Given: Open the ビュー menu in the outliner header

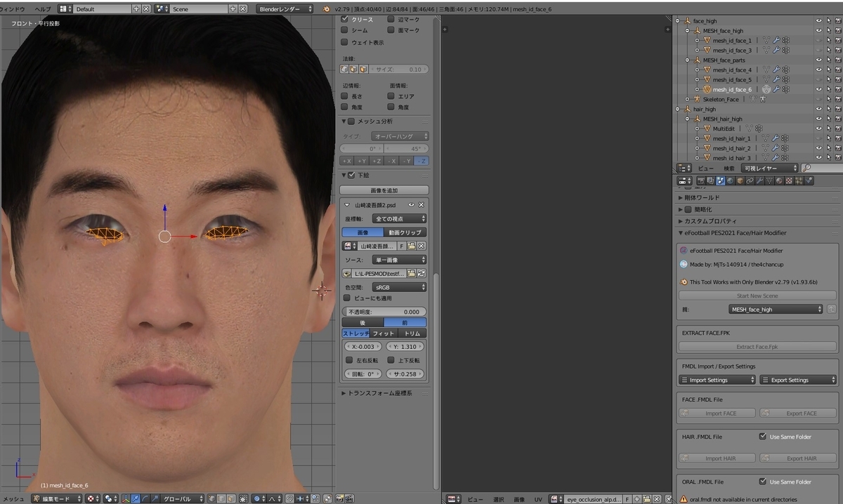Looking at the screenshot, I should [706, 168].
